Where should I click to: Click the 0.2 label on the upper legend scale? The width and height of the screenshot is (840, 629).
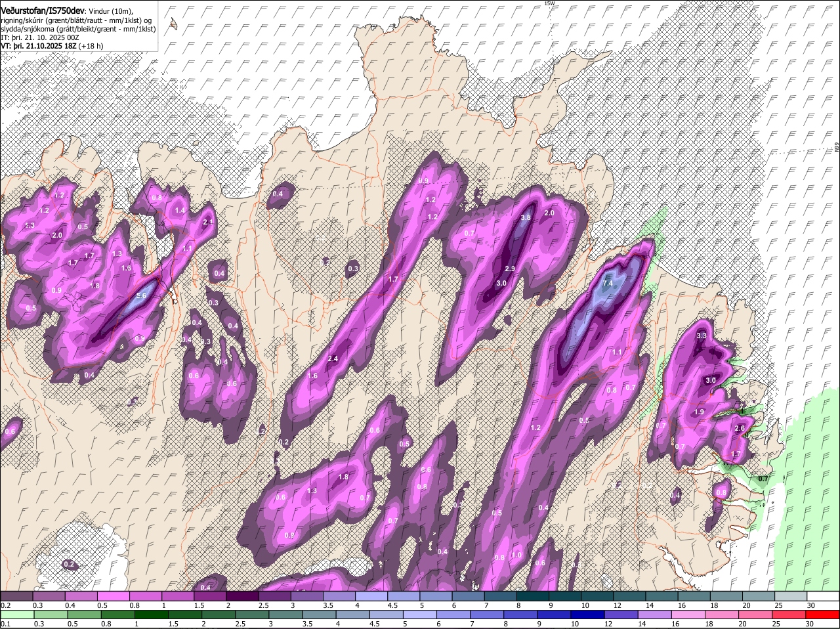tap(5, 605)
